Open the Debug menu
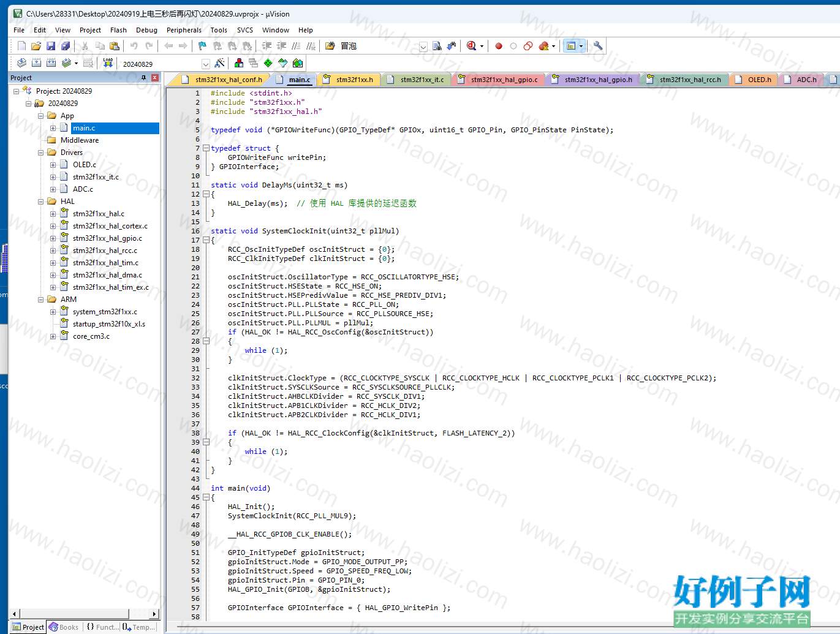 (x=146, y=30)
